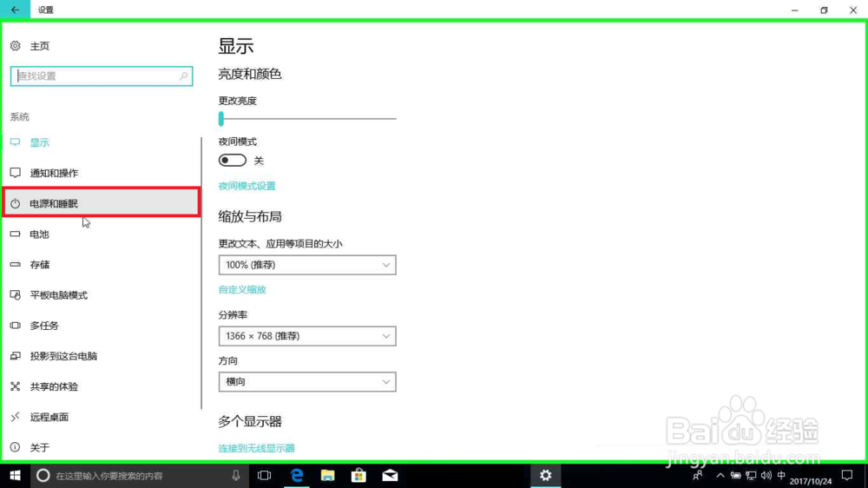The height and width of the screenshot is (488, 868).
Task: Show hidden icons in the system tray
Action: point(720,475)
